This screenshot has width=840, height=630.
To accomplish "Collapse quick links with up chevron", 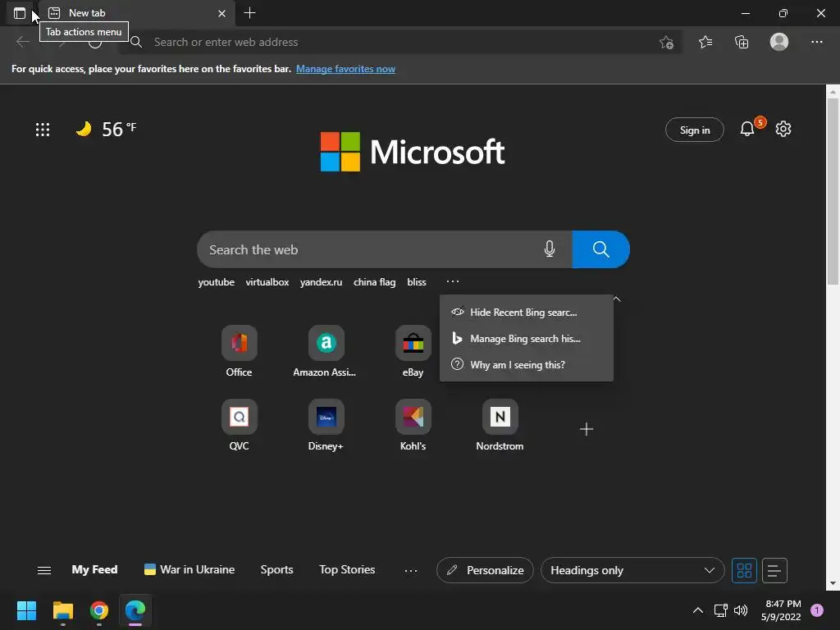I will [x=617, y=299].
